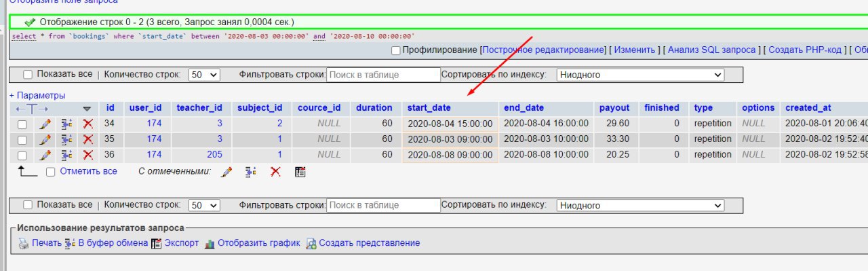The width and height of the screenshot is (868, 271).
Task: Sort by the created_at column header
Action: click(x=808, y=108)
